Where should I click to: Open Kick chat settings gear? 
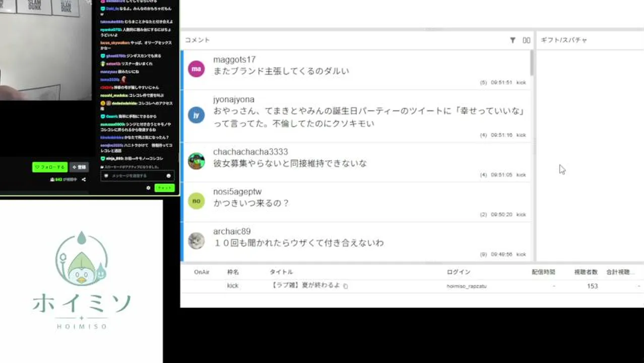[148, 188]
